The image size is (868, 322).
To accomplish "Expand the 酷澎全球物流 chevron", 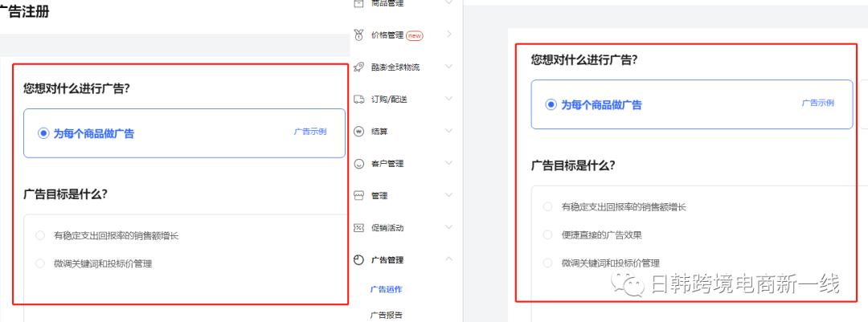I will pos(449,67).
